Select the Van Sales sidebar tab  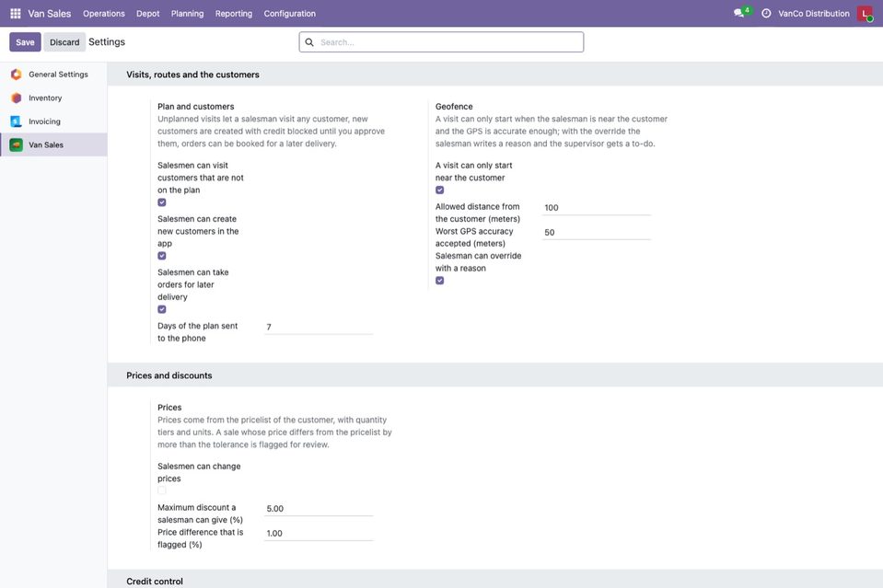pyautogui.click(x=53, y=144)
